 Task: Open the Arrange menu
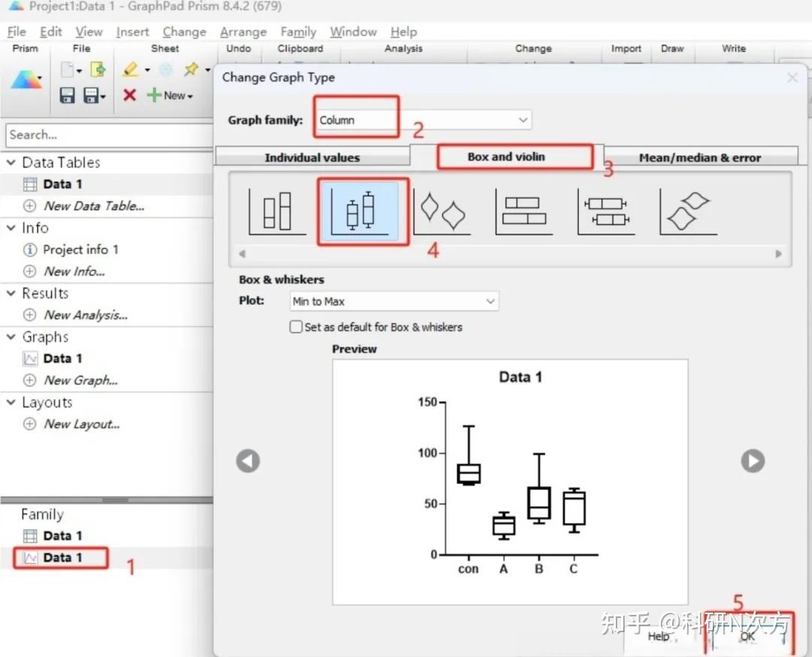(243, 32)
